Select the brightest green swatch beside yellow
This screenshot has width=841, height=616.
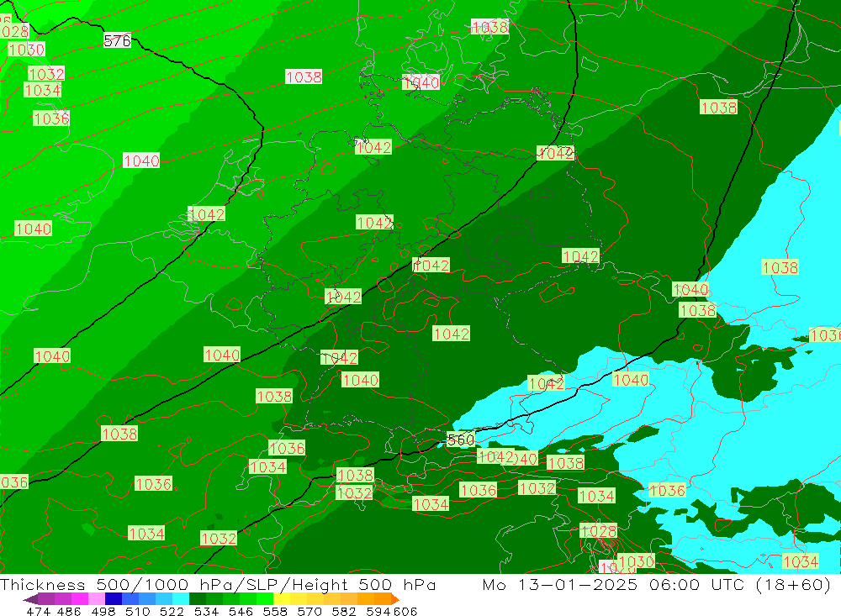(x=265, y=599)
